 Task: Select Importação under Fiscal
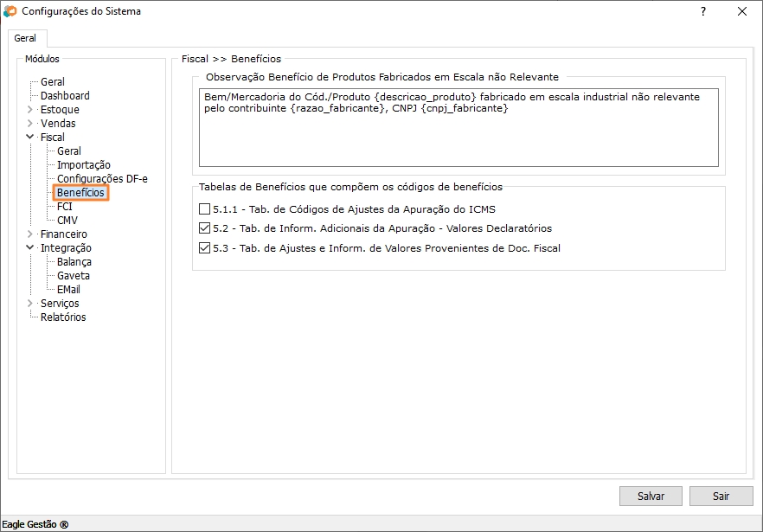click(83, 165)
